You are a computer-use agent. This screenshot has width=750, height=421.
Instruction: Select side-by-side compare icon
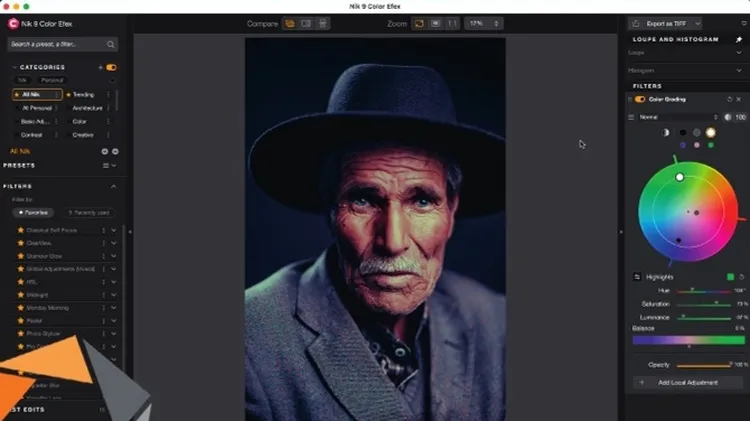pyautogui.click(x=323, y=23)
